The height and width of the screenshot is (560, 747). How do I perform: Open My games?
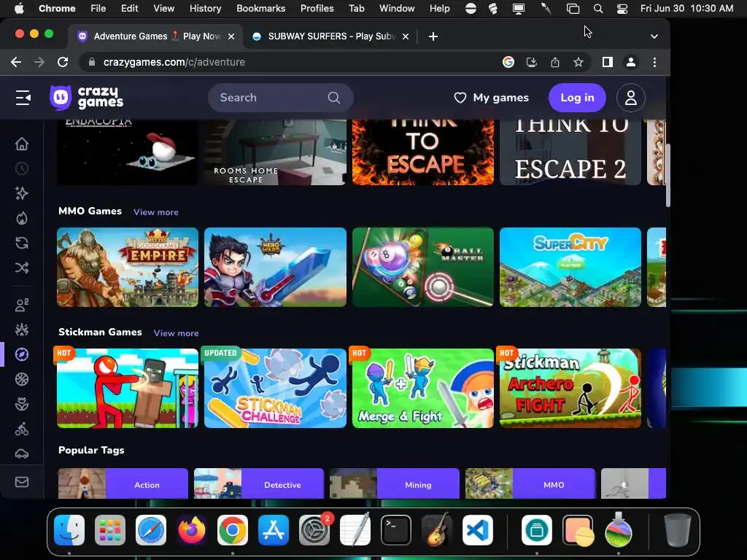pyautogui.click(x=491, y=98)
